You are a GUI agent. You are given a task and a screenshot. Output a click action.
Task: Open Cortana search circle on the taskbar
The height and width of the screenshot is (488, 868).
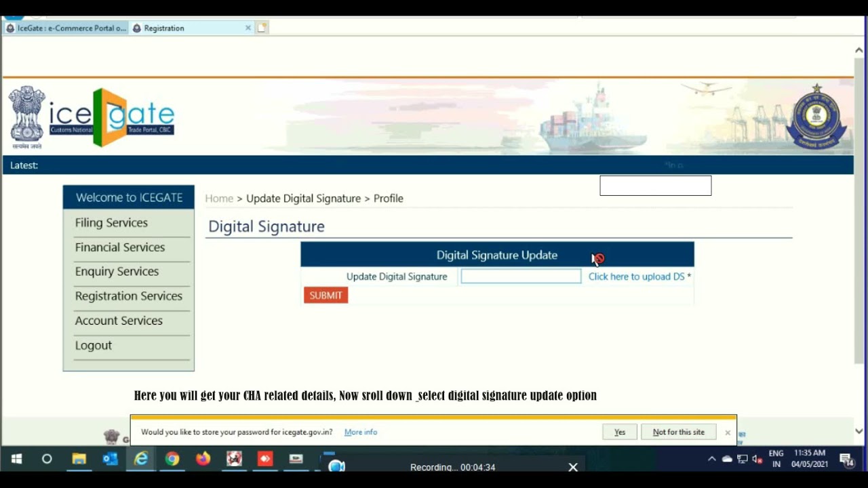[x=47, y=459]
